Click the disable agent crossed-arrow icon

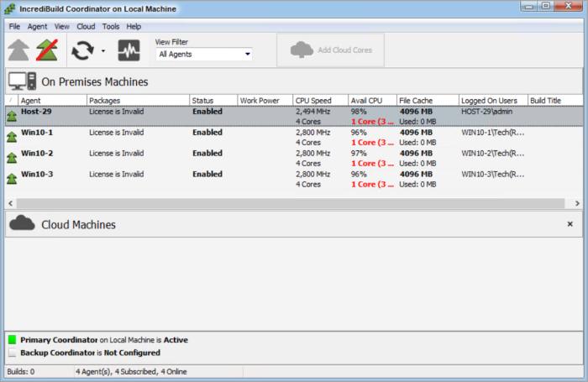pos(46,50)
